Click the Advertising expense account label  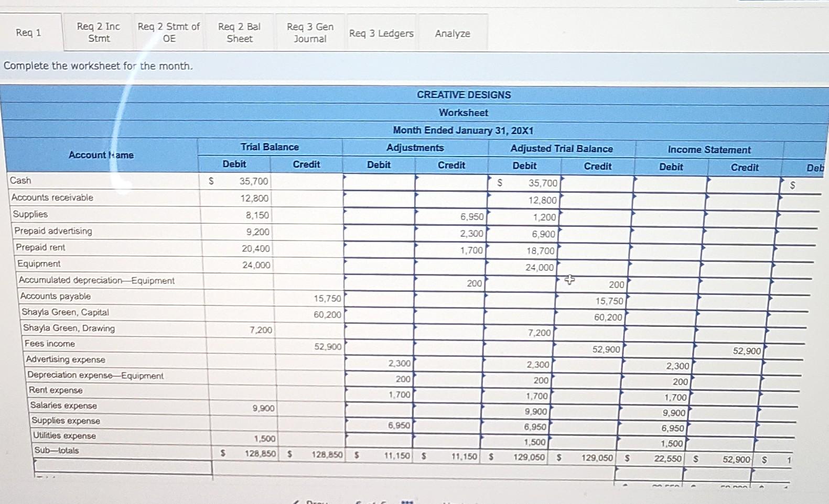pyautogui.click(x=66, y=359)
